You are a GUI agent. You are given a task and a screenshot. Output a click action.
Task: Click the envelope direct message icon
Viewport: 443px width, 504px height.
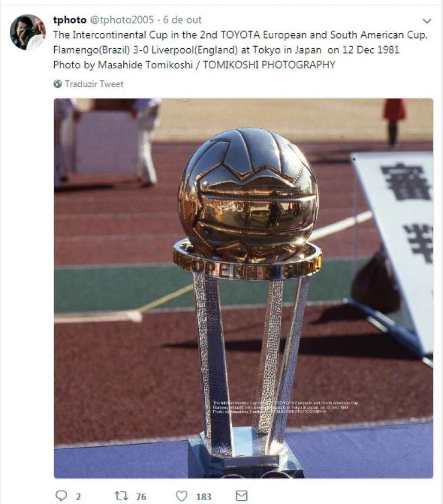241,496
